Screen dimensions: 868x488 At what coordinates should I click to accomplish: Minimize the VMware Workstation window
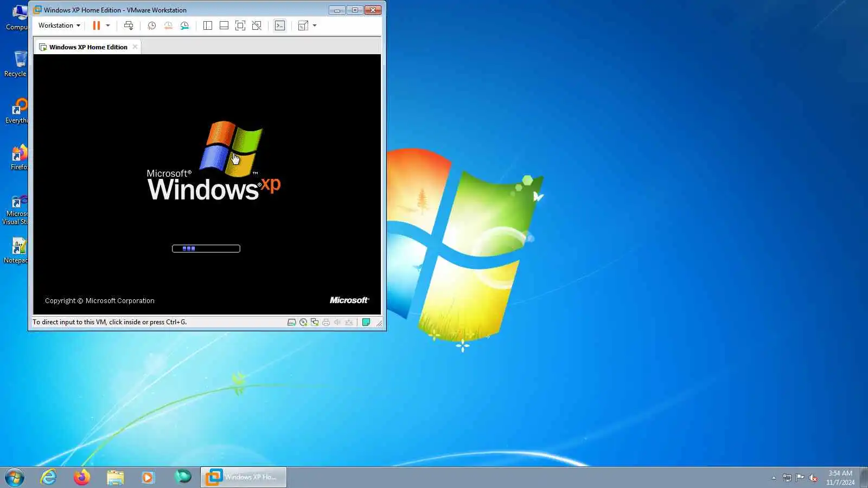(x=337, y=10)
